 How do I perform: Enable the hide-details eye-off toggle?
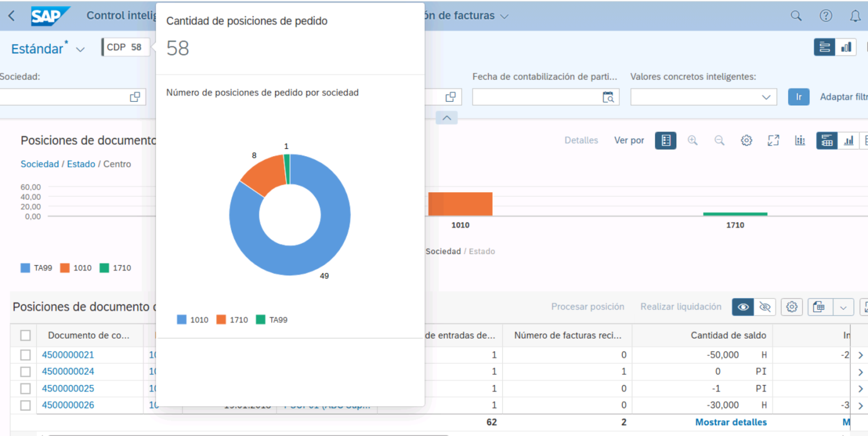point(765,307)
